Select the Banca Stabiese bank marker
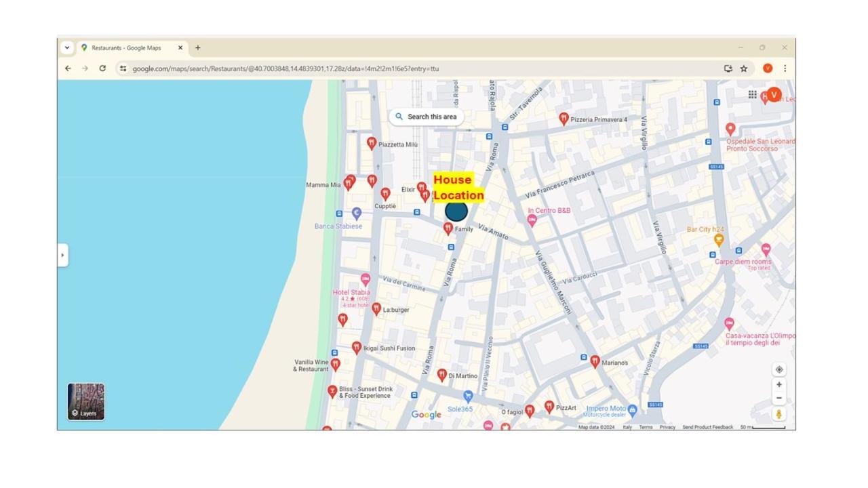 pyautogui.click(x=357, y=214)
